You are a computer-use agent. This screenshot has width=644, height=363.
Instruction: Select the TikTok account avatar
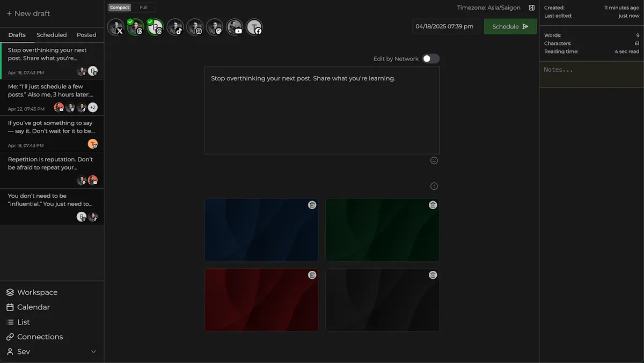pyautogui.click(x=175, y=27)
